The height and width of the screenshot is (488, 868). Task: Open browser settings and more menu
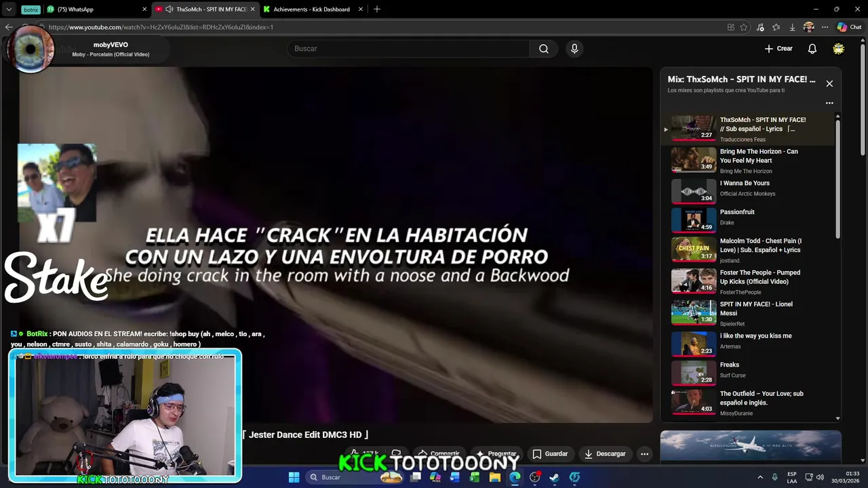[x=825, y=27]
